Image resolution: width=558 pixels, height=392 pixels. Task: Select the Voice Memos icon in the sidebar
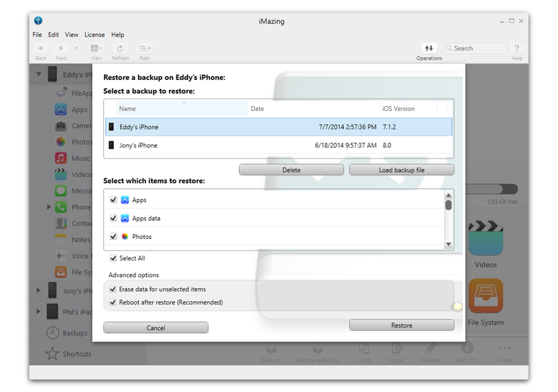click(x=61, y=256)
